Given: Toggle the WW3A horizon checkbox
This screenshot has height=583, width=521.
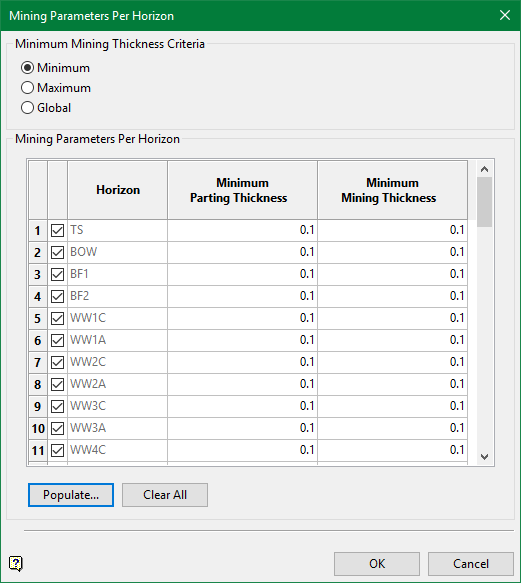Looking at the screenshot, I should (x=57, y=428).
